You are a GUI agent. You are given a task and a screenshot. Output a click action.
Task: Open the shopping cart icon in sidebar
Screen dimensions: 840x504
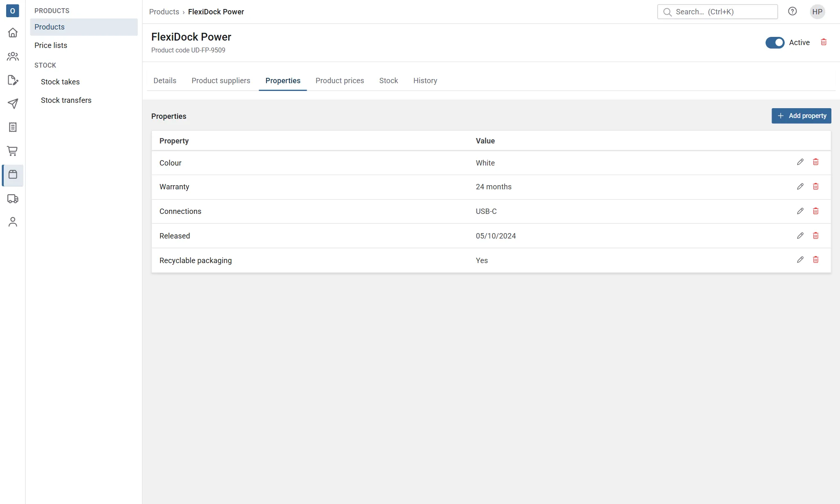coord(13,151)
